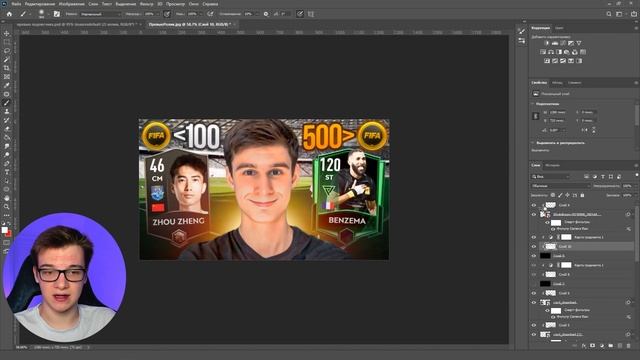640x360 pixels.
Task: Click the Lock All padlock icon in Layers
Action: pyautogui.click(x=582, y=195)
